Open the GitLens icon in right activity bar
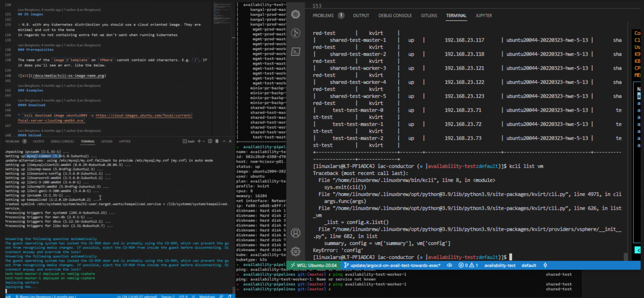 tap(296, 33)
